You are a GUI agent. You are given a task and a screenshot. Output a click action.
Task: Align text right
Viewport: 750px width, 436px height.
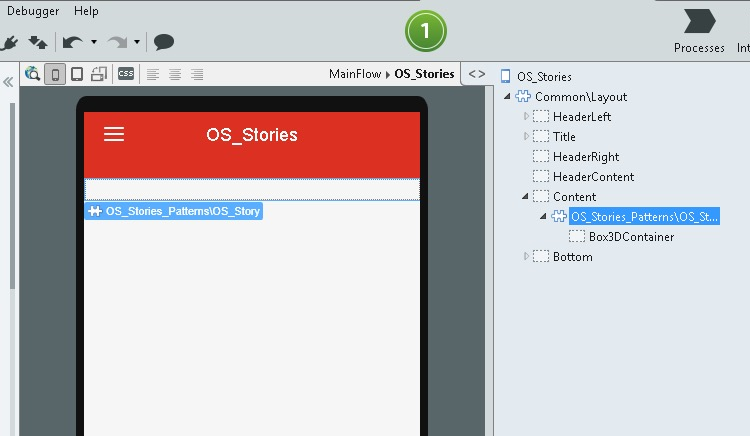coord(197,74)
